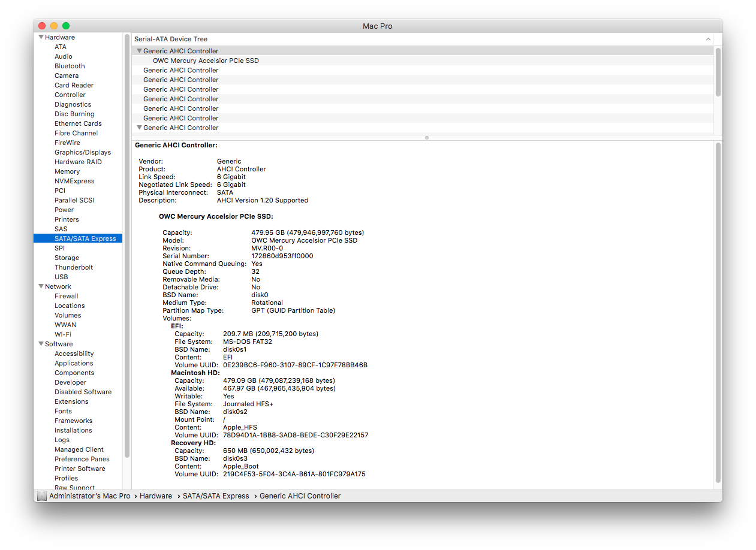Select Installations in the sidebar
The image size is (756, 550).
pyautogui.click(x=73, y=430)
